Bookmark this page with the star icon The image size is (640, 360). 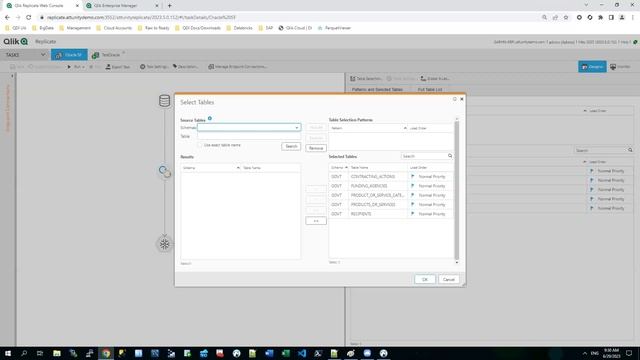pos(566,18)
